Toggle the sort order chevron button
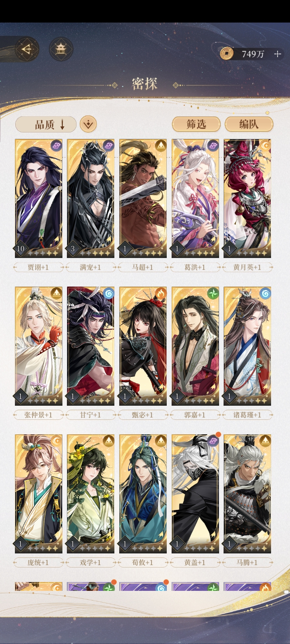The width and height of the screenshot is (290, 644). click(x=88, y=124)
